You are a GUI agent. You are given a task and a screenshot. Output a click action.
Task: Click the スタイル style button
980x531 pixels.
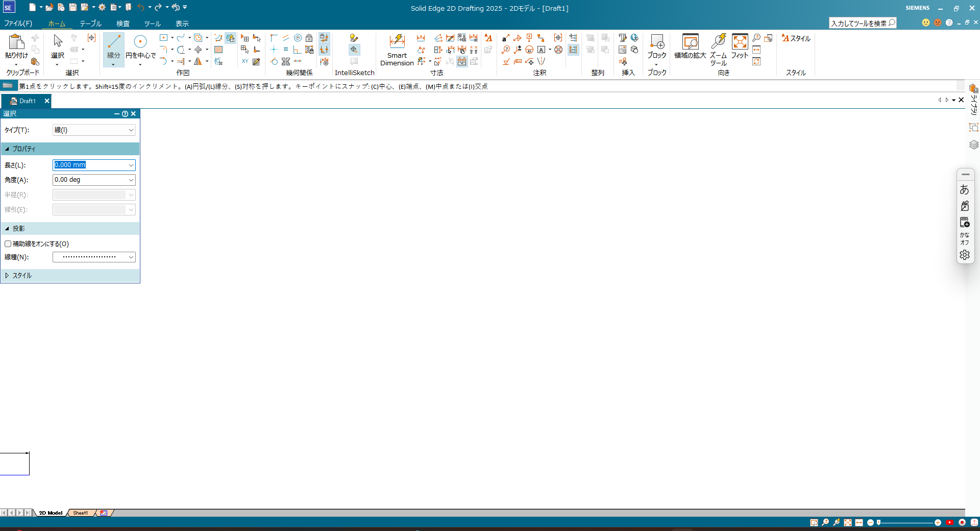point(796,38)
